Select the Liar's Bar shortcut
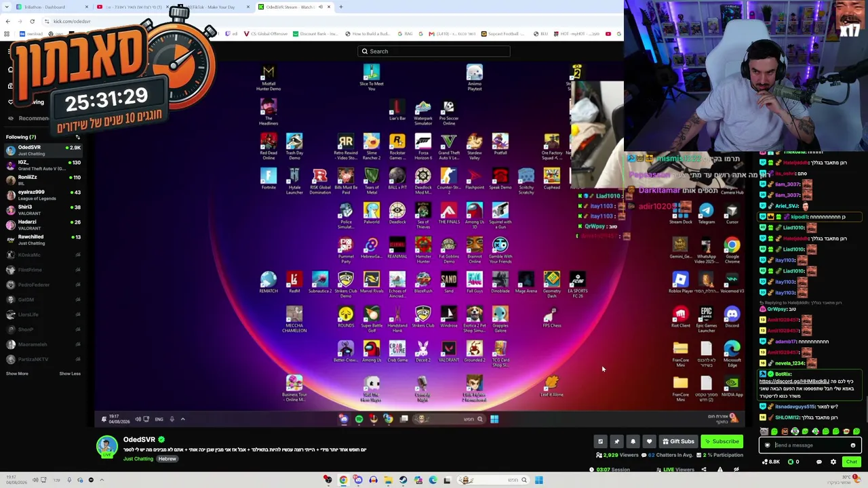 397,110
